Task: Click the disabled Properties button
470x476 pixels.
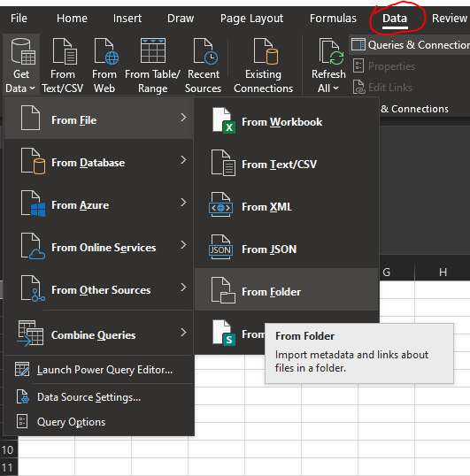Action: 384,66
